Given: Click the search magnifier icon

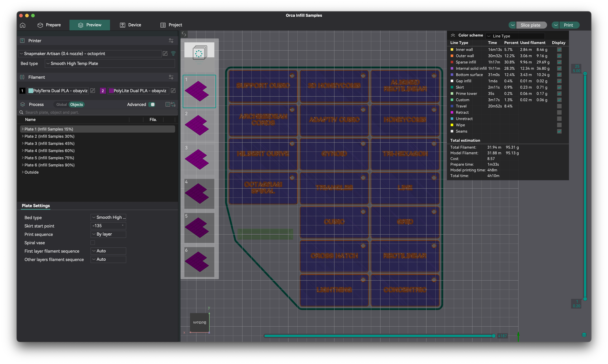Looking at the screenshot, I should coord(21,112).
